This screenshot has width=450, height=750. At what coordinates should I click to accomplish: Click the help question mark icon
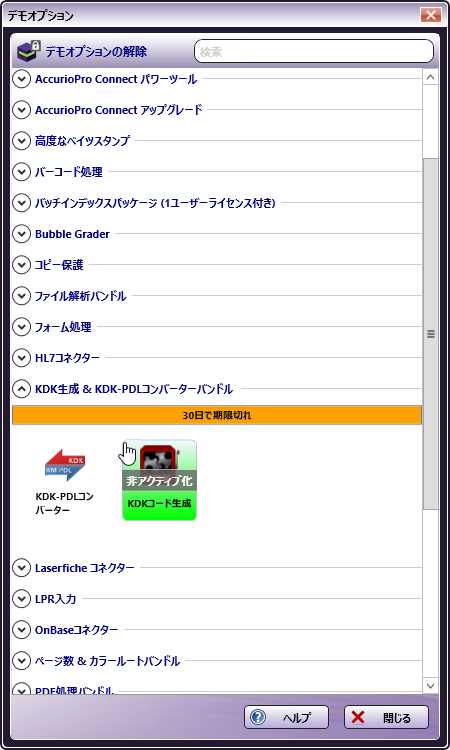258,717
